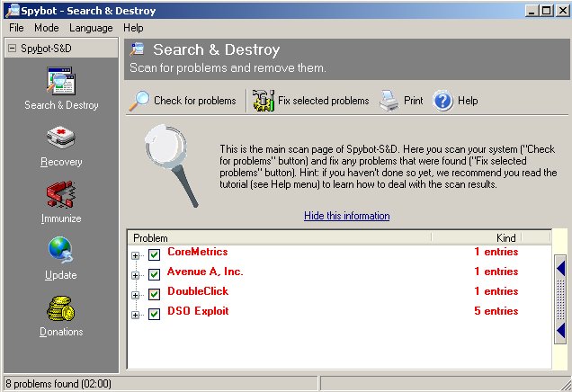This screenshot has height=392, width=572.
Task: Click the Hide this information link
Action: pyautogui.click(x=347, y=216)
